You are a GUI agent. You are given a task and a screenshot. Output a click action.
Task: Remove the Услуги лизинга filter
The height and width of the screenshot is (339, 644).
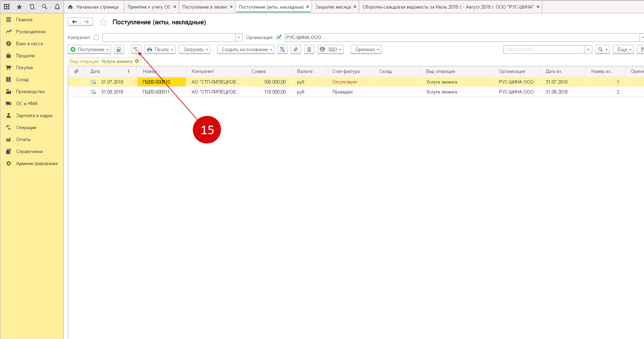[x=137, y=61]
